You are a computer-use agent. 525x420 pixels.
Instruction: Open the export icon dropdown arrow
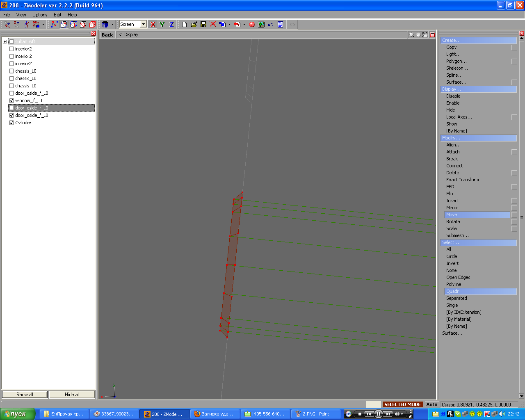click(244, 25)
